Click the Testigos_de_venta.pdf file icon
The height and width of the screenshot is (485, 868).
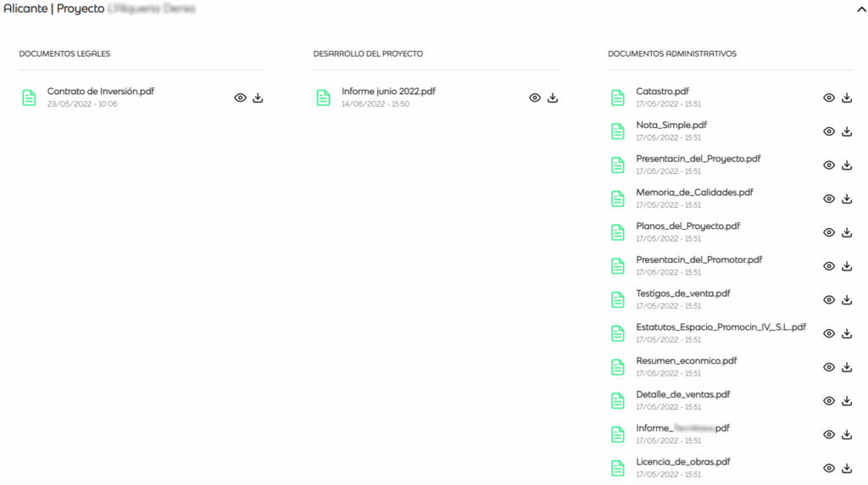coord(618,299)
